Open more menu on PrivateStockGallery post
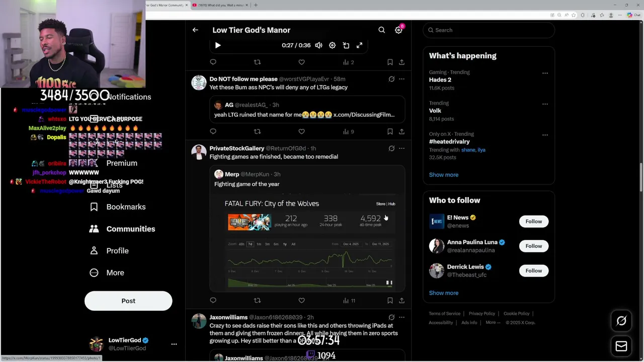The image size is (644, 362). tap(401, 148)
